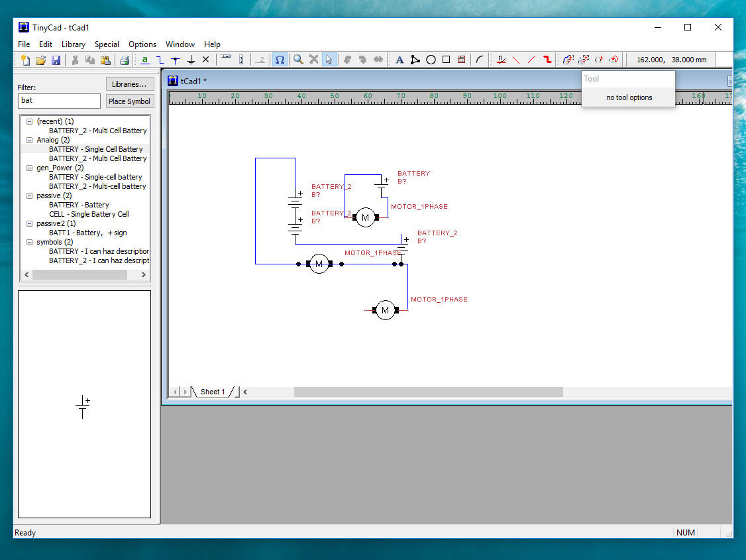This screenshot has width=746, height=560.
Task: Click the Place Symbol button
Action: (x=129, y=101)
